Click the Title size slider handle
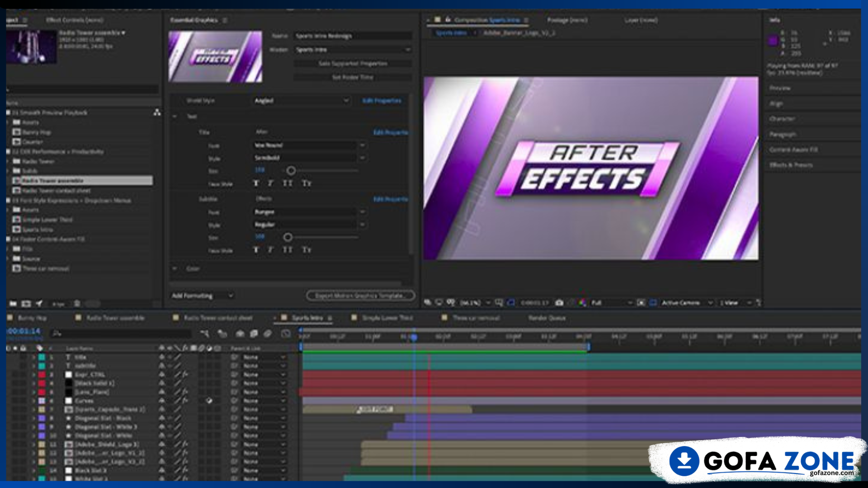 tap(291, 170)
